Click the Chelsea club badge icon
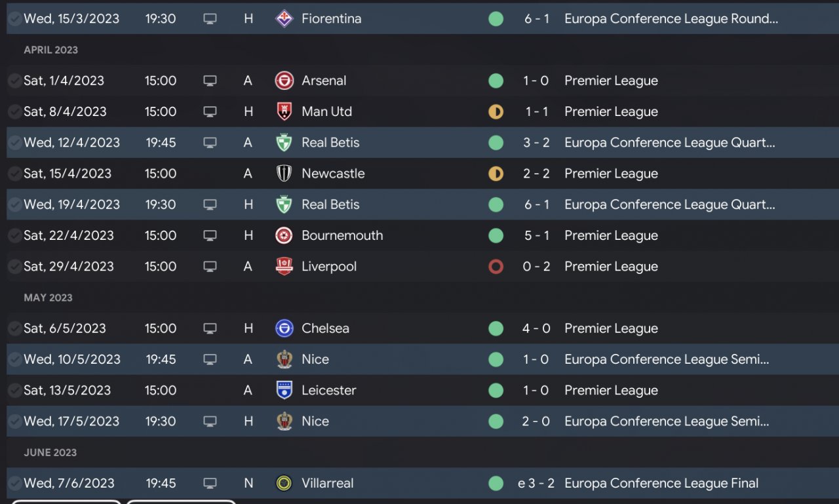The height and width of the screenshot is (504, 839). tap(284, 328)
